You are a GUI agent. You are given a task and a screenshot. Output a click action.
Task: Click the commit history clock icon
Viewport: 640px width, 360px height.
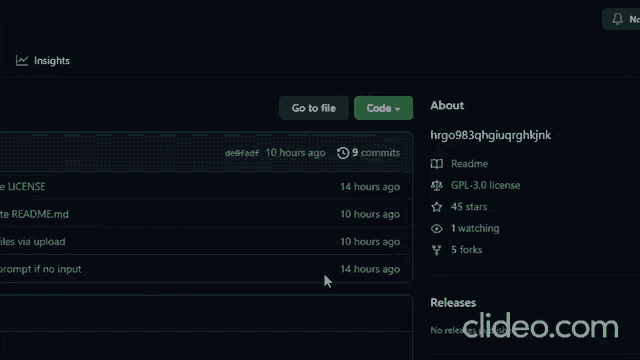coord(343,153)
